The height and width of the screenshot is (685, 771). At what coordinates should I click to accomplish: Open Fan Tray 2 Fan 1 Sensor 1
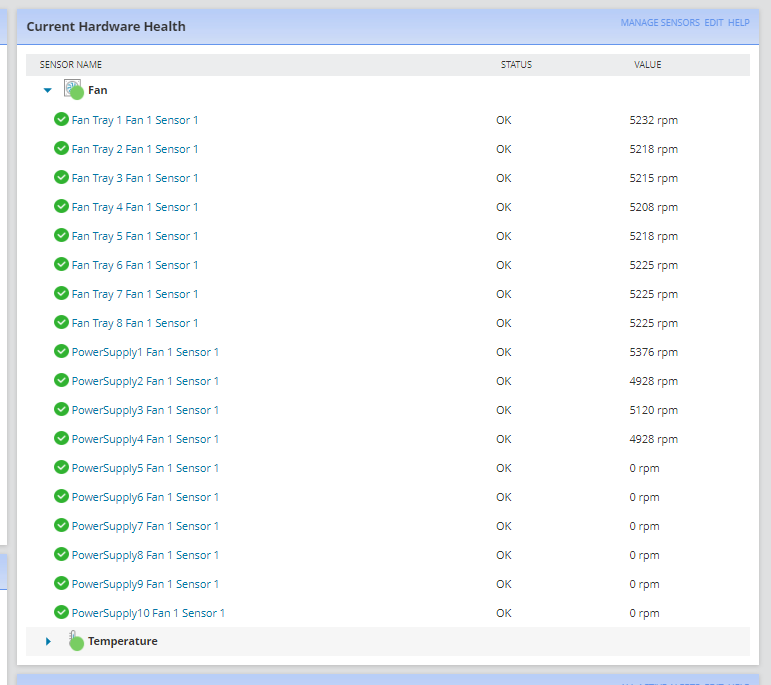click(135, 149)
